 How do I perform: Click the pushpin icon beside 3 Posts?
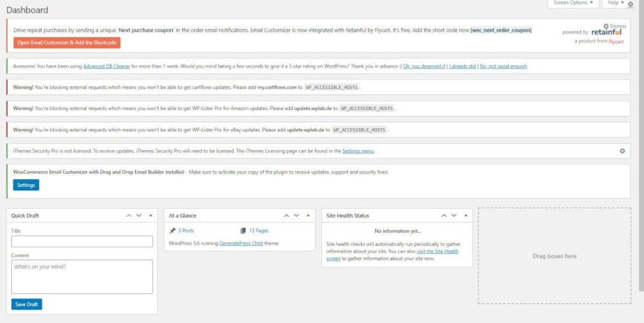click(x=172, y=231)
